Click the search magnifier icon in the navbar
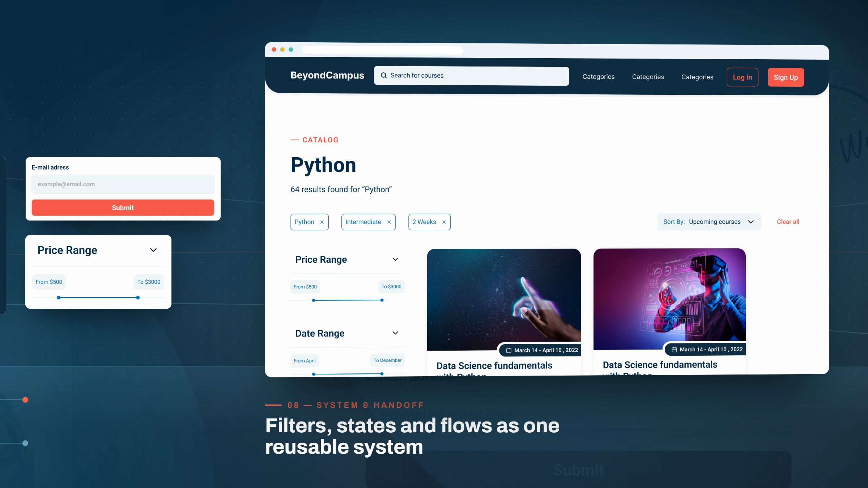 click(x=384, y=76)
